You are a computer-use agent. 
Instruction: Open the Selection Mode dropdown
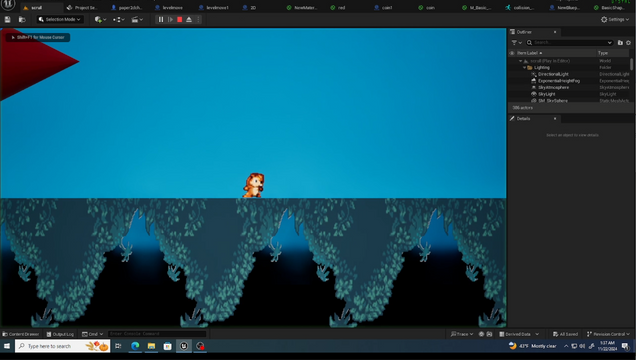[60, 19]
